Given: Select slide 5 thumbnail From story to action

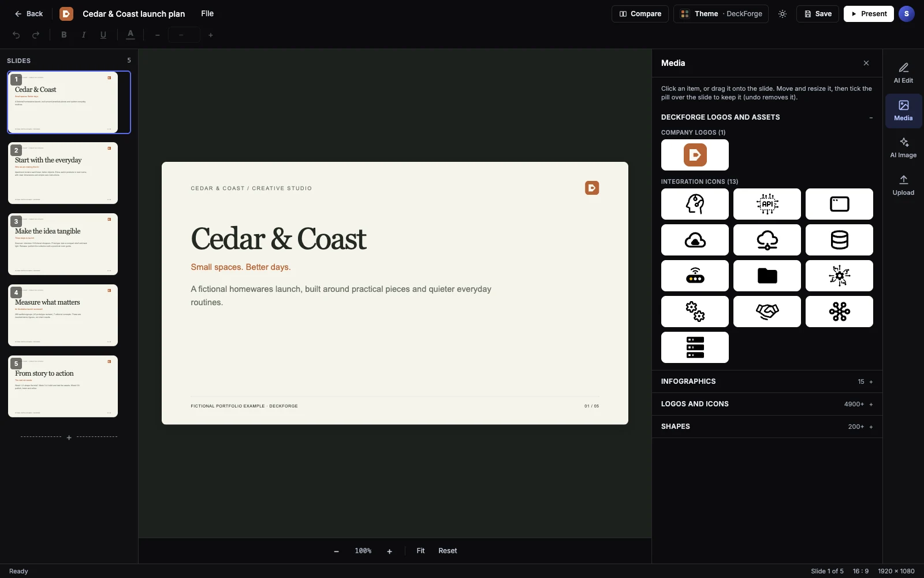Looking at the screenshot, I should pos(63,387).
